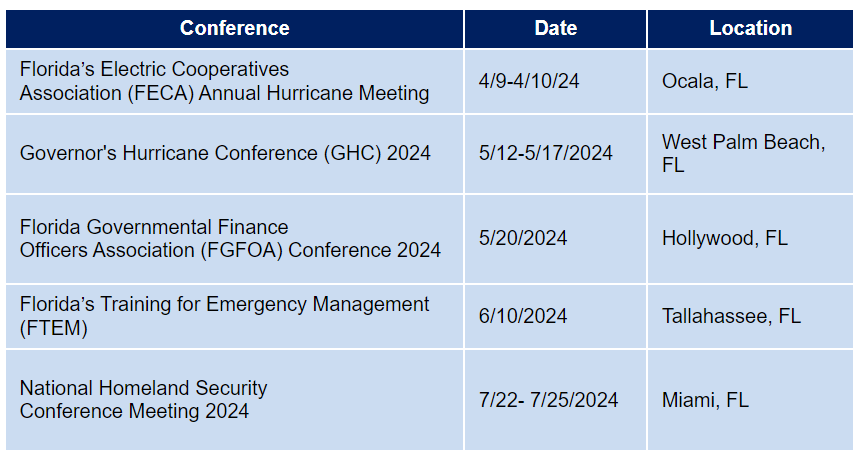The width and height of the screenshot is (857, 456).
Task: Click the 5/12-5/17/2024 date cell
Action: [546, 153]
